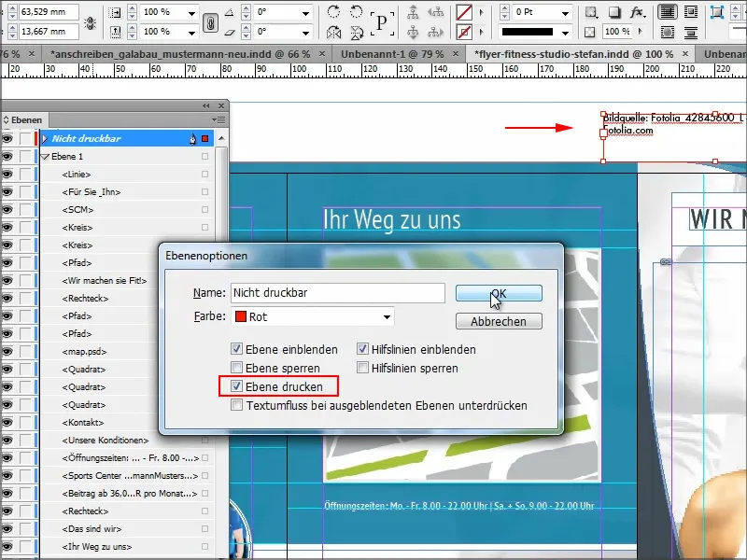Click into the Name field containing Nicht druckbar

click(x=338, y=293)
